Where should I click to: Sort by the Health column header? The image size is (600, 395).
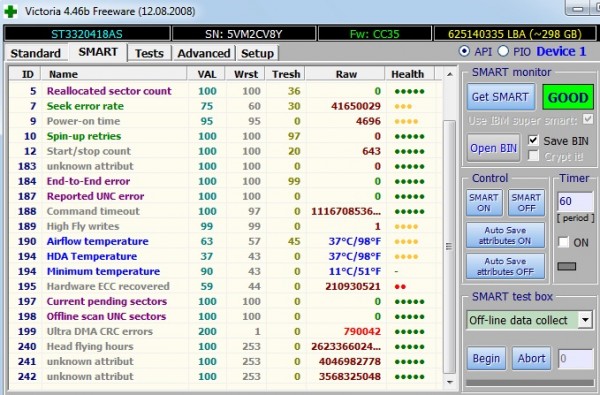(x=409, y=74)
